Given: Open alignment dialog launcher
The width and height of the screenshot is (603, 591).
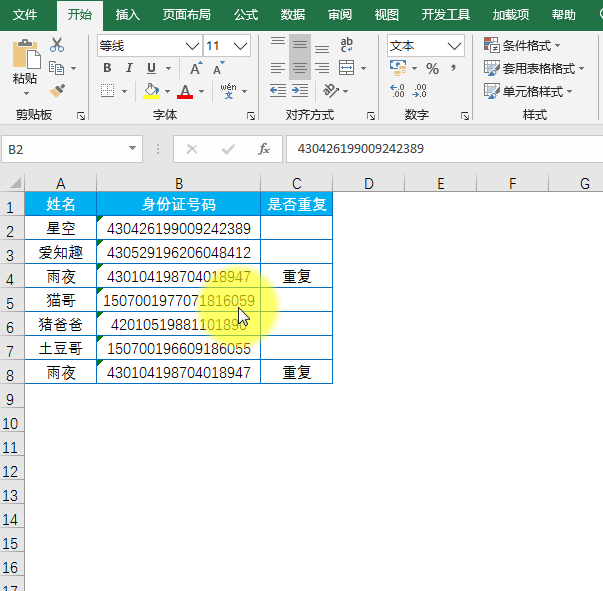Looking at the screenshot, I should (371, 116).
